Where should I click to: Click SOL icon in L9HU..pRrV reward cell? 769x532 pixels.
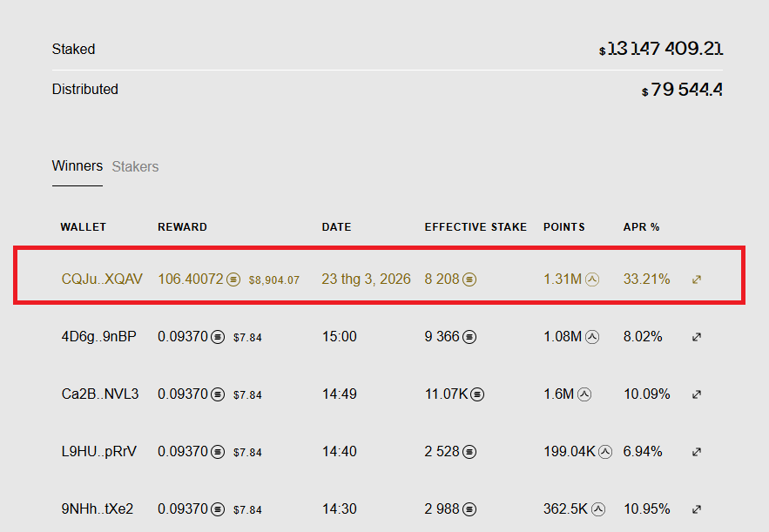pyautogui.click(x=218, y=452)
